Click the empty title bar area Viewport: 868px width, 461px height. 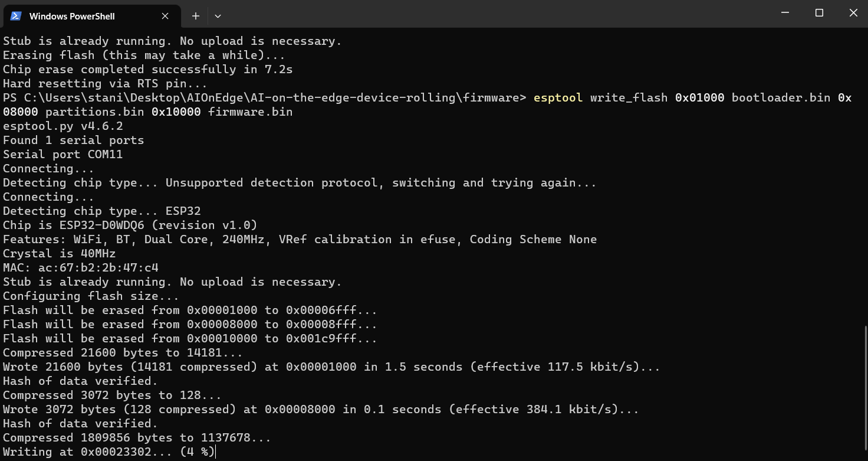coord(472,14)
